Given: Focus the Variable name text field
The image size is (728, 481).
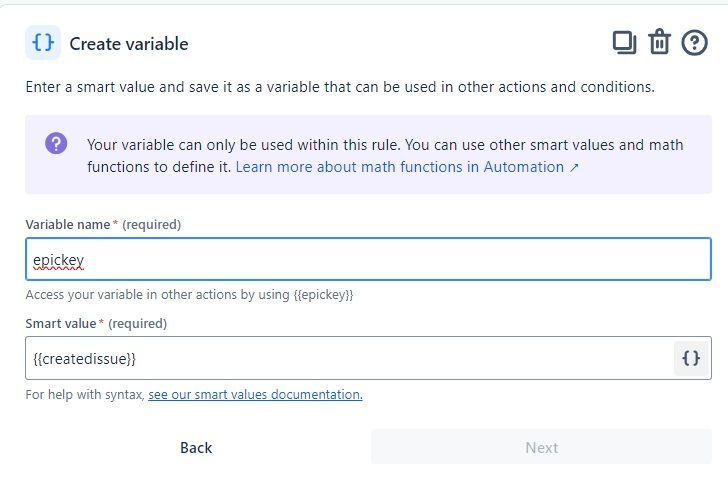Looking at the screenshot, I should tap(368, 260).
